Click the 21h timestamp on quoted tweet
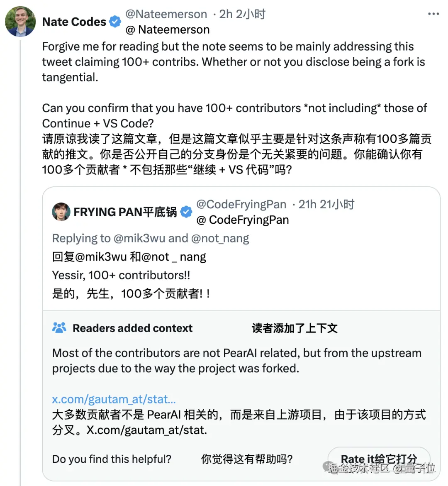The width and height of the screenshot is (448, 486). point(307,204)
